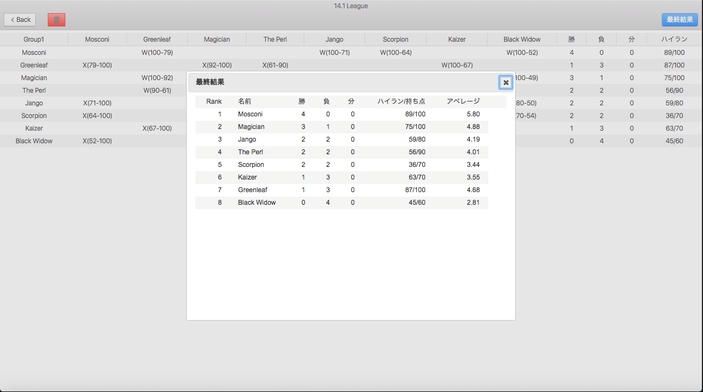Screen dimensions: 703x392
Task: Click Kaizer row label in league table
Action: [x=34, y=128]
